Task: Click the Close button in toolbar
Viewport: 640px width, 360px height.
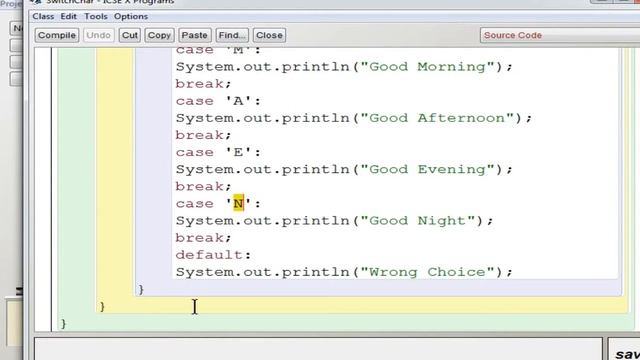Action: [x=269, y=35]
